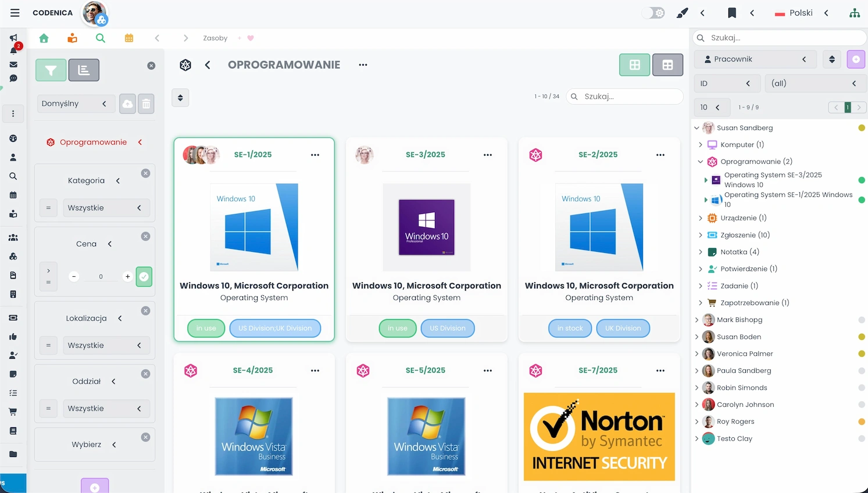Screen dimensions: 868x493
Task: Click the green filter funnel button
Action: click(x=51, y=70)
